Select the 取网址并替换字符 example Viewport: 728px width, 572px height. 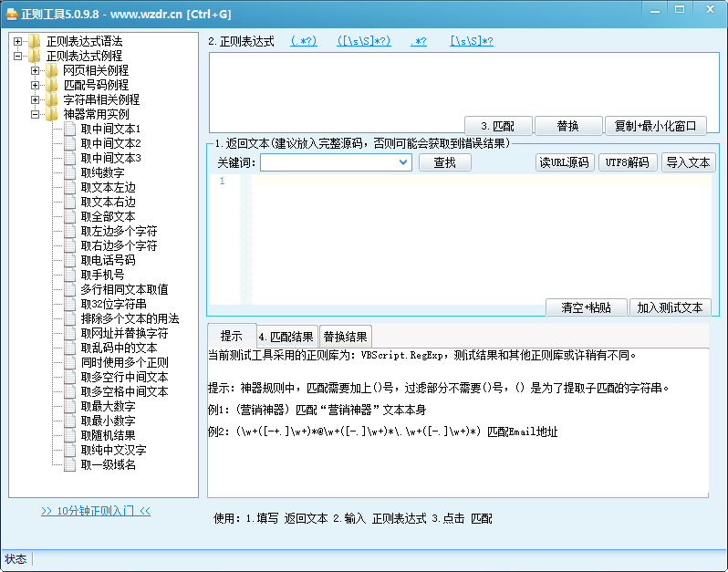(x=124, y=333)
